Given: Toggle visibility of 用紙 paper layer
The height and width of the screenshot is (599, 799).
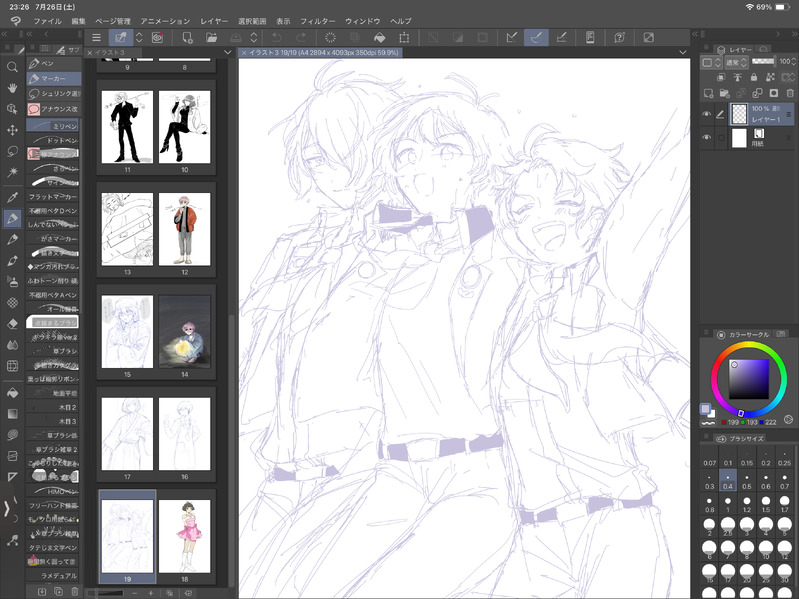Looking at the screenshot, I should (x=707, y=138).
